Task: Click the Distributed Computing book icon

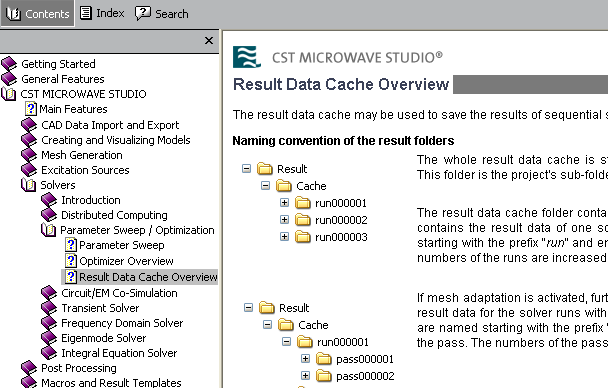Action: point(49,215)
